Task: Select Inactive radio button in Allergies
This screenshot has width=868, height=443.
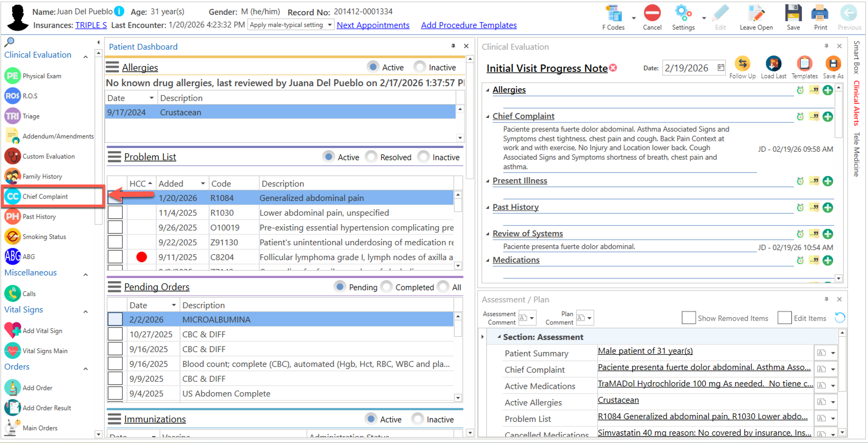Action: pyautogui.click(x=420, y=67)
